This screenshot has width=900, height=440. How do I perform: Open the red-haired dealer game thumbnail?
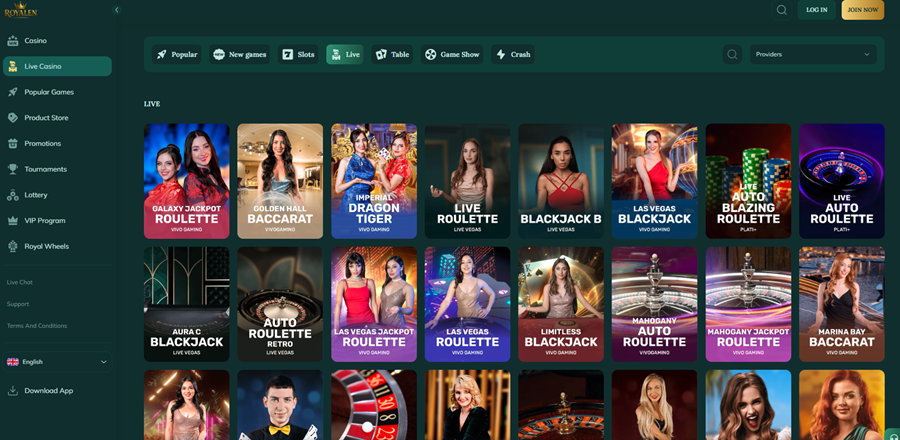tap(841, 405)
